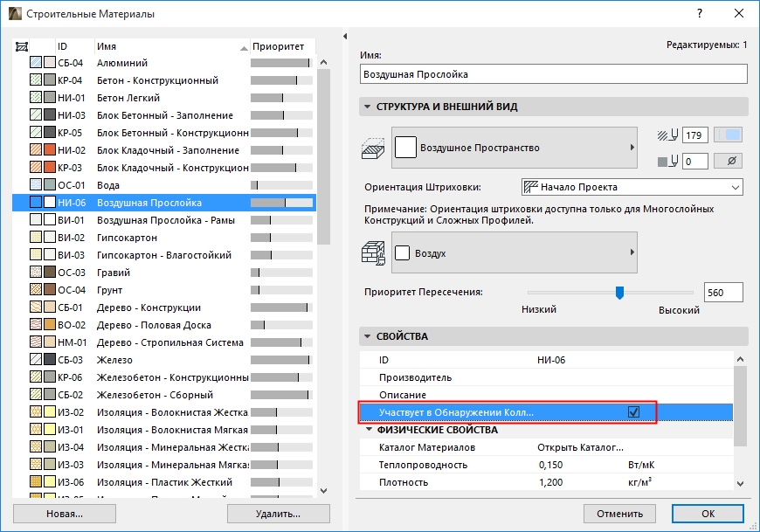Click the transparent background pen swatch
This screenshot has height=532, width=760.
(x=728, y=161)
